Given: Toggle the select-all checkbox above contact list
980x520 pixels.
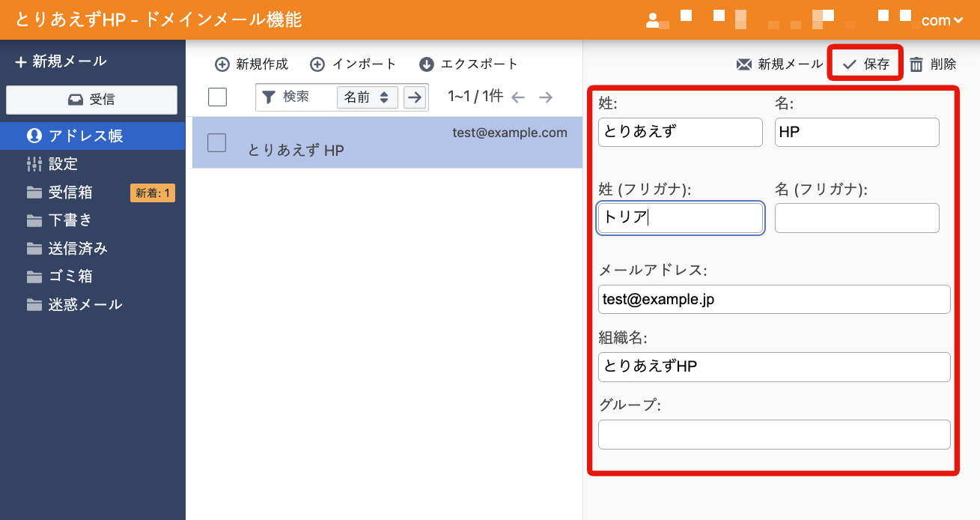Looking at the screenshot, I should coord(217,97).
